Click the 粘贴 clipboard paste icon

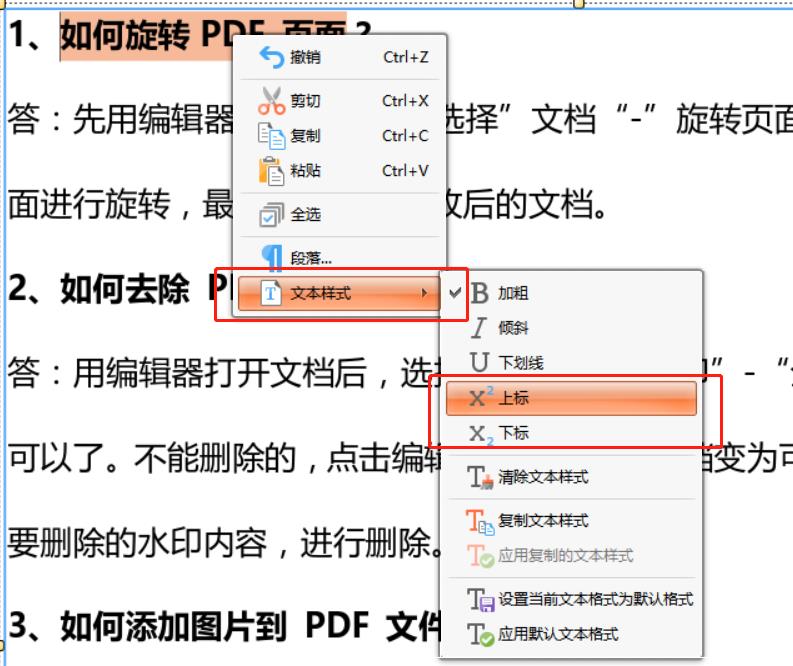point(271,171)
